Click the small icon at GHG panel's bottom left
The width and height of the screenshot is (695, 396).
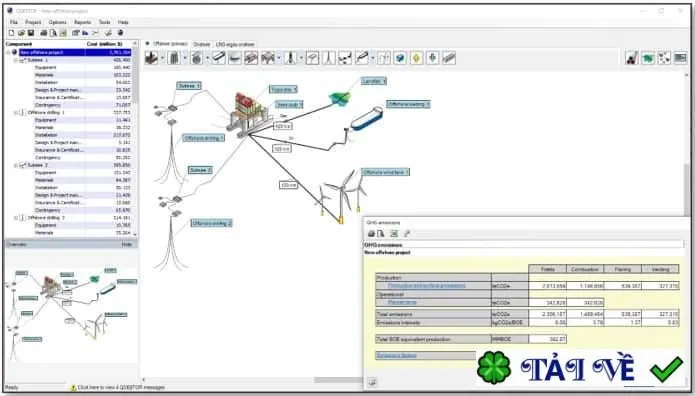(372, 382)
